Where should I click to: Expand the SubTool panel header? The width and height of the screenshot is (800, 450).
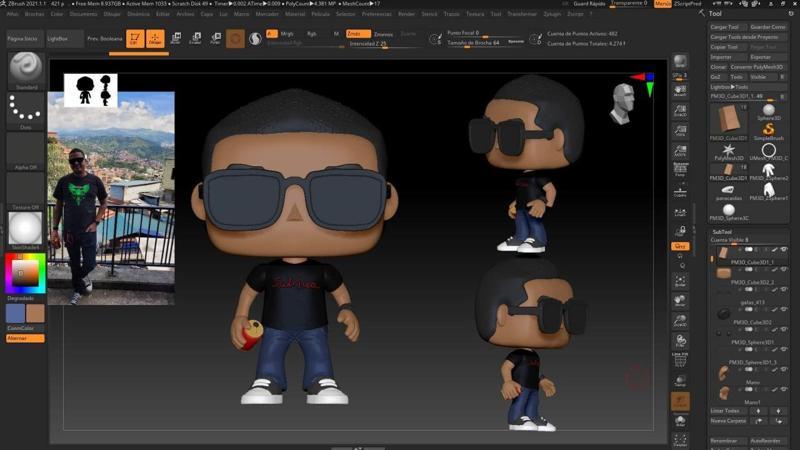click(724, 231)
